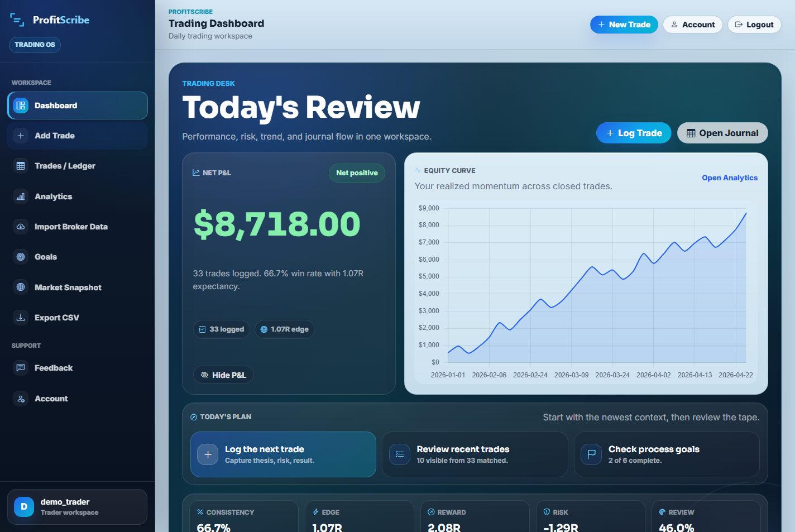Click the 2026-04-22 date on chart axis

pyautogui.click(x=736, y=375)
